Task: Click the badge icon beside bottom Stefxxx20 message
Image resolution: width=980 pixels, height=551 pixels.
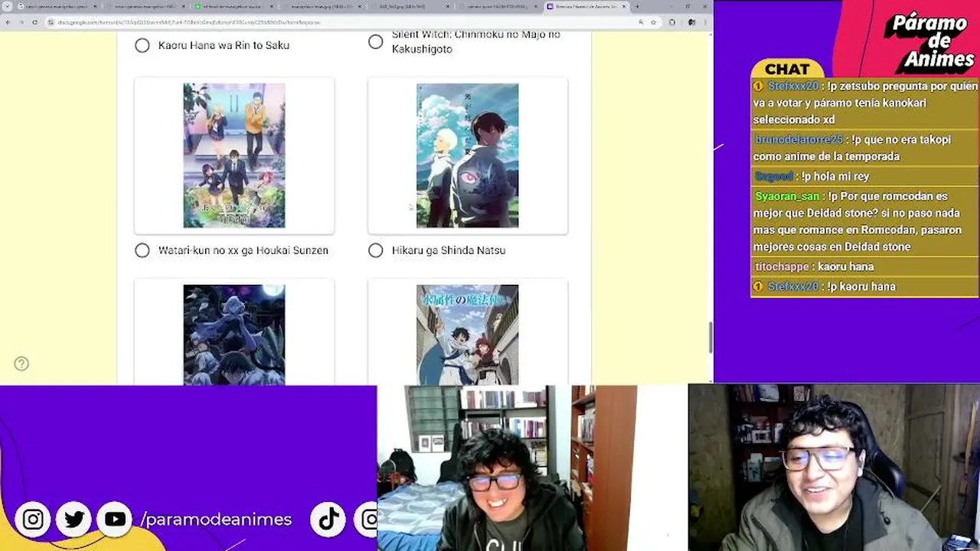Action: click(x=758, y=287)
